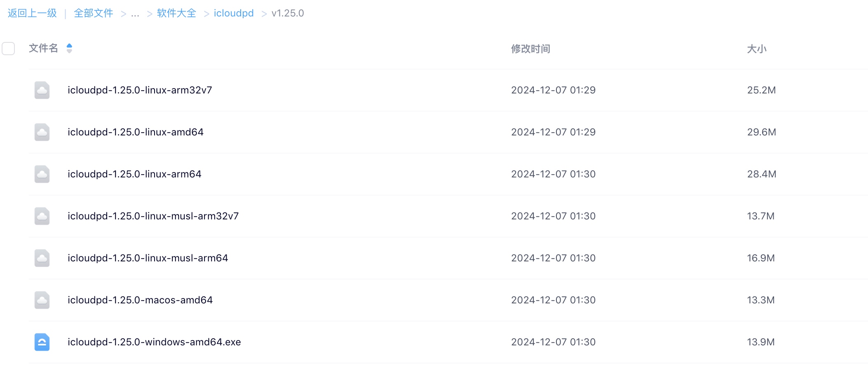Click the blue exe icon for windows-amd64.exe
Viewport: 868px width, 368px height.
42,342
